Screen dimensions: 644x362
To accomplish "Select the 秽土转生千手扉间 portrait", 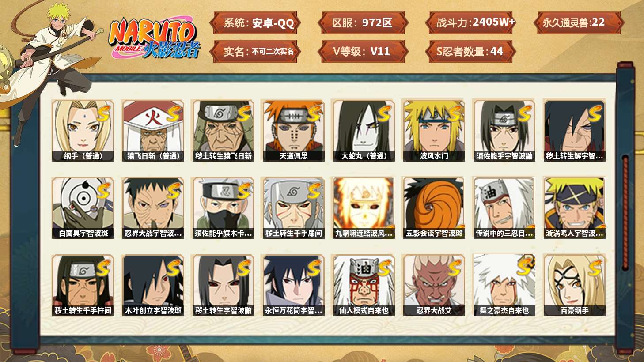I will tap(293, 208).
